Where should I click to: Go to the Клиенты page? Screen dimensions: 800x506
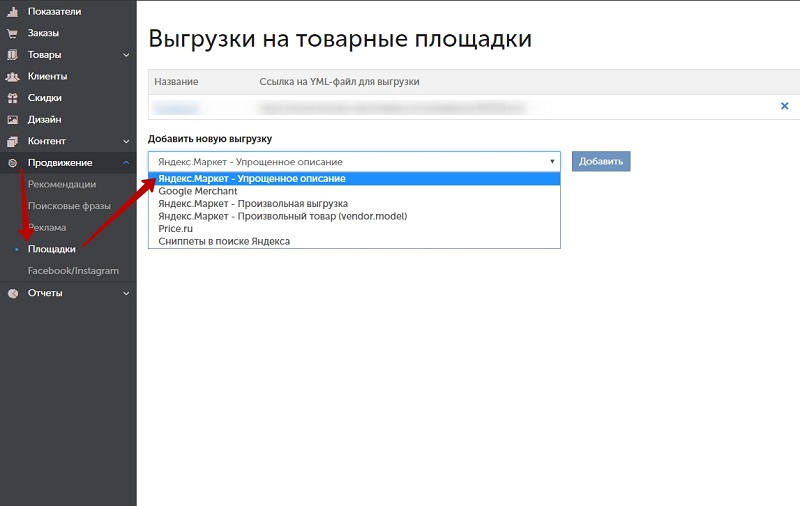point(47,77)
